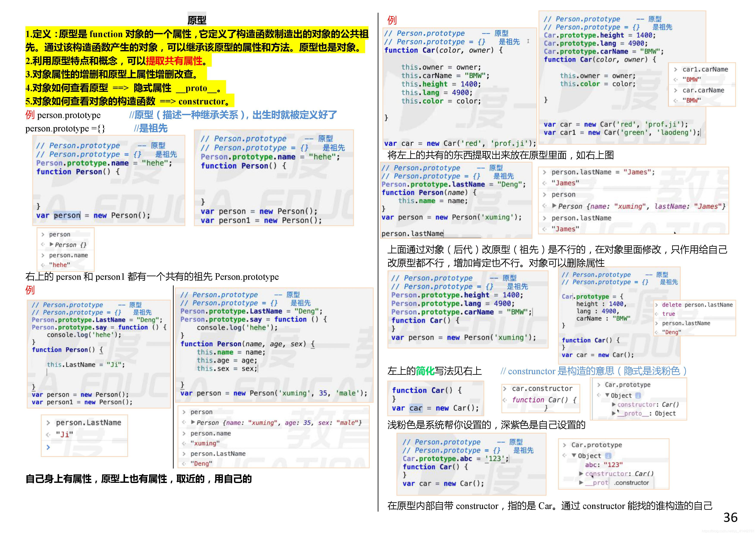
Task: Click the blue console prompt below "Ji"
Action: click(48, 447)
